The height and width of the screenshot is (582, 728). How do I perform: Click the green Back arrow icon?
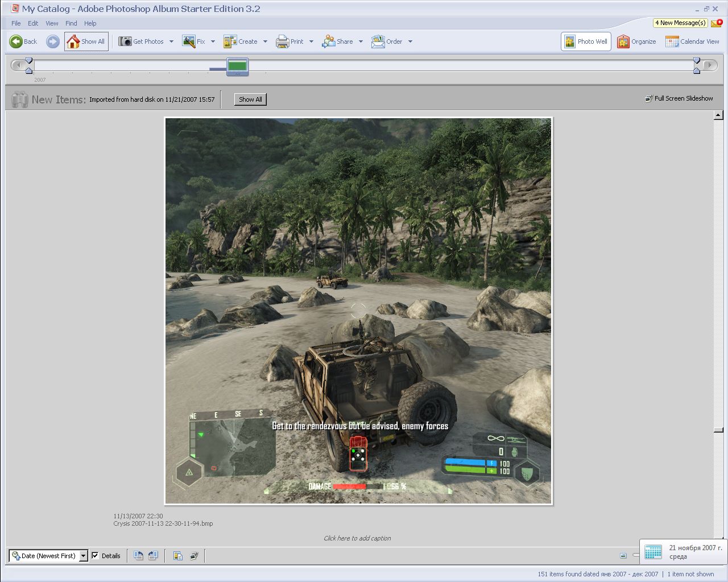point(16,41)
